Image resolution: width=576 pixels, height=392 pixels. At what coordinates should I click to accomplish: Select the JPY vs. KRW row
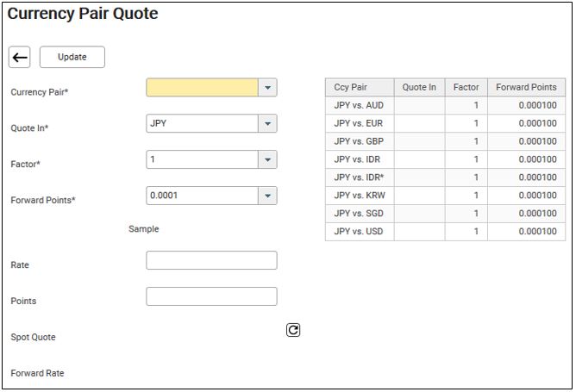point(445,196)
